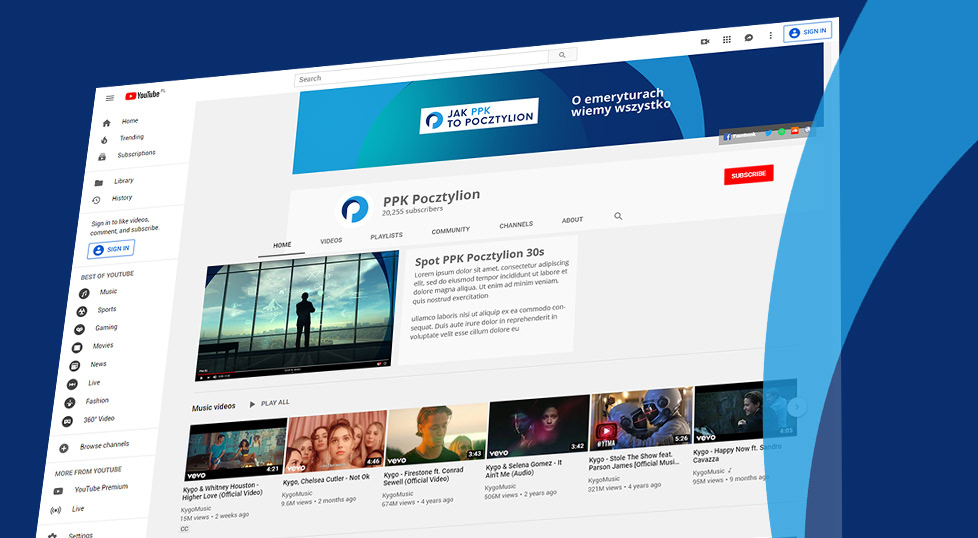
Task: Click SIGN IN button in sidebar
Action: tap(111, 249)
